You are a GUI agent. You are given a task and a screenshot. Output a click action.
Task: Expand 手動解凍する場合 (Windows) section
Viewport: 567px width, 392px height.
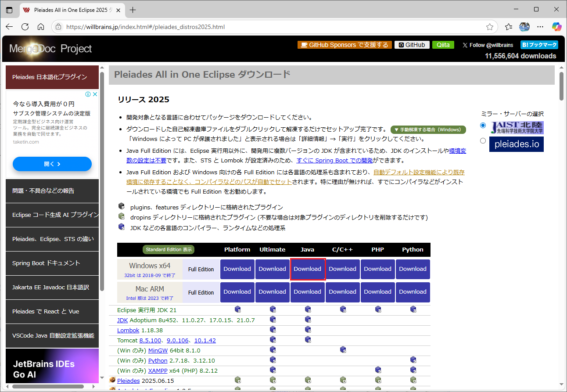coord(428,130)
